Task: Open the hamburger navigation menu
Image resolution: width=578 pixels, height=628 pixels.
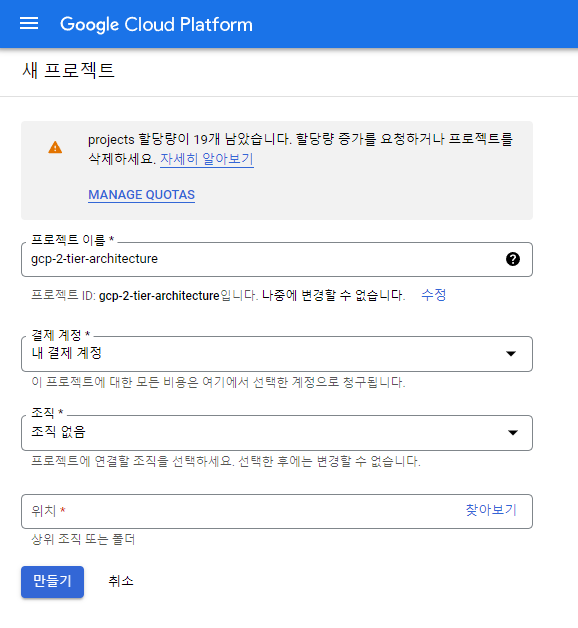Action: coord(29,24)
